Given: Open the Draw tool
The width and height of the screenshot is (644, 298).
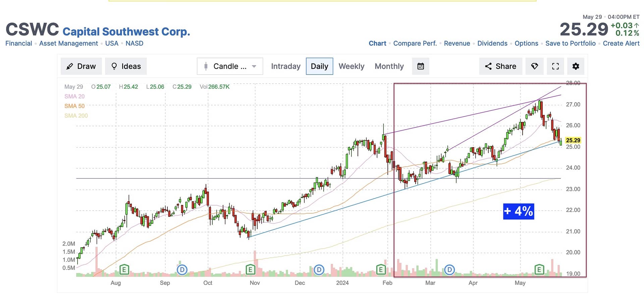Looking at the screenshot, I should (81, 66).
